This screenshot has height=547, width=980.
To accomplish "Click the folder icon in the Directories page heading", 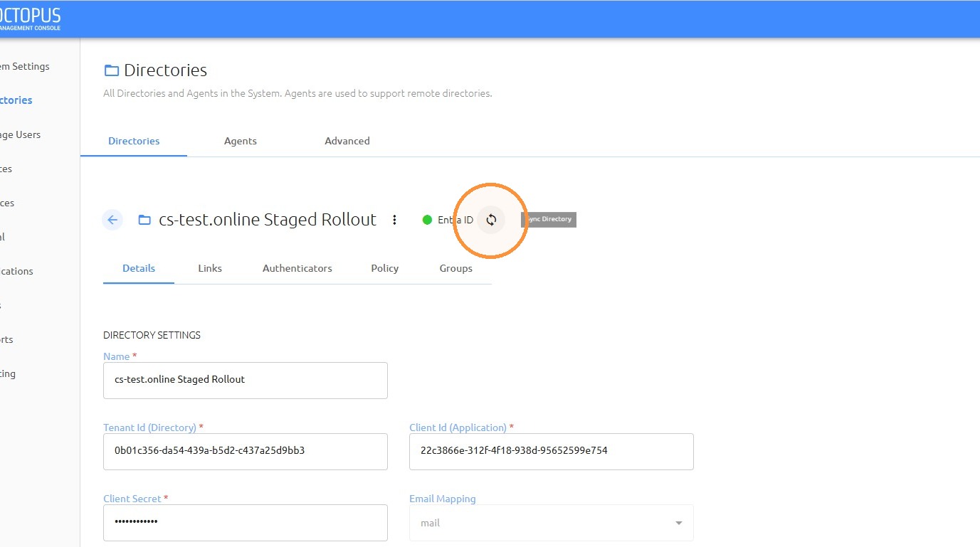I will tap(111, 70).
